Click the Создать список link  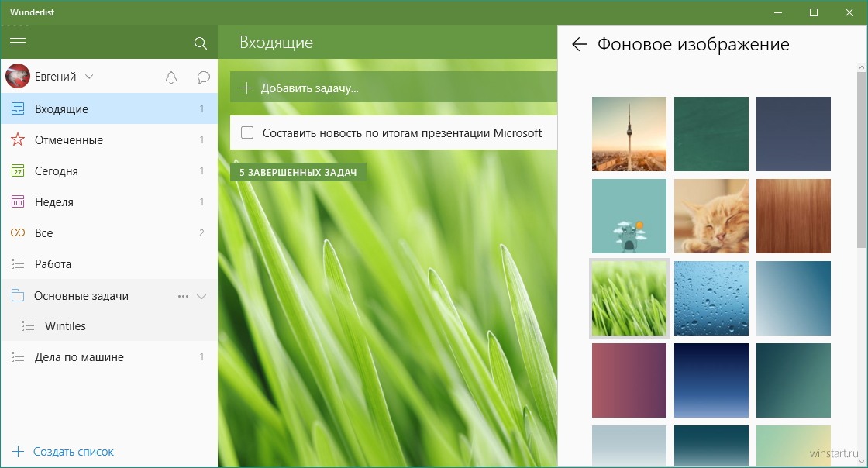[73, 452]
